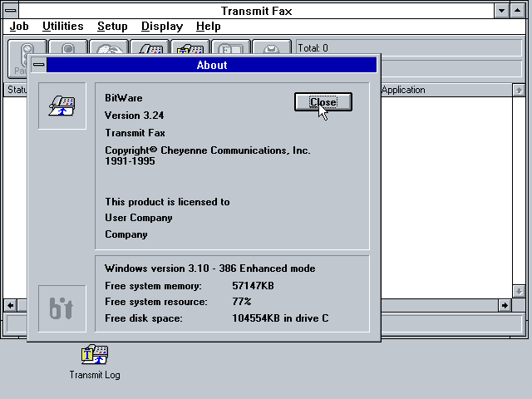This screenshot has width=532, height=399.
Task: Click the horizontal scrollbar left arrow
Action: pos(11,305)
